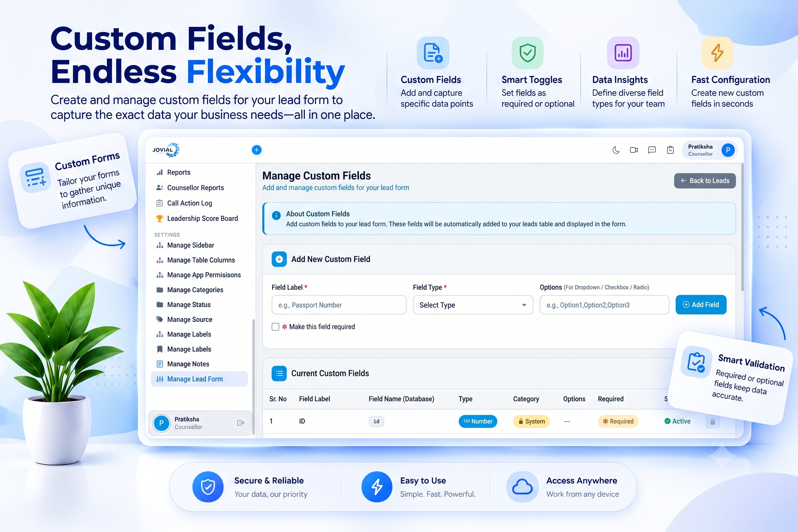This screenshot has width=798, height=532.
Task: Click the id database field name cell
Action: point(376,421)
